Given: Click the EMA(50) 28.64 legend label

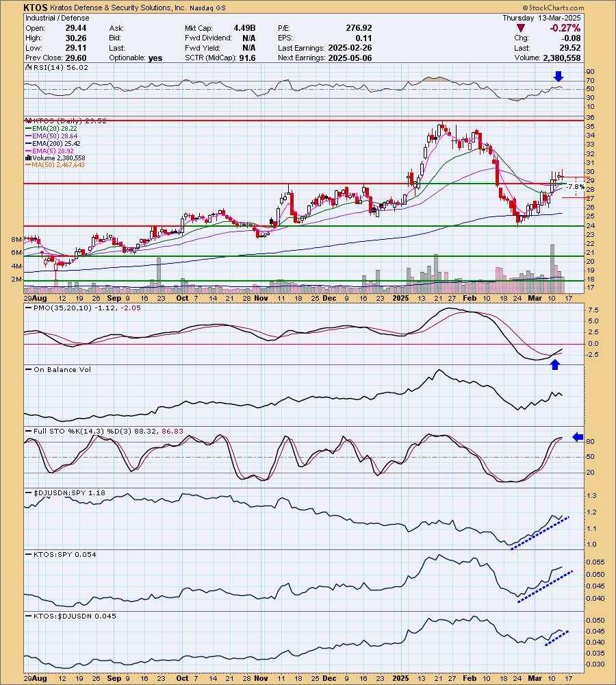Looking at the screenshot, I should point(55,136).
